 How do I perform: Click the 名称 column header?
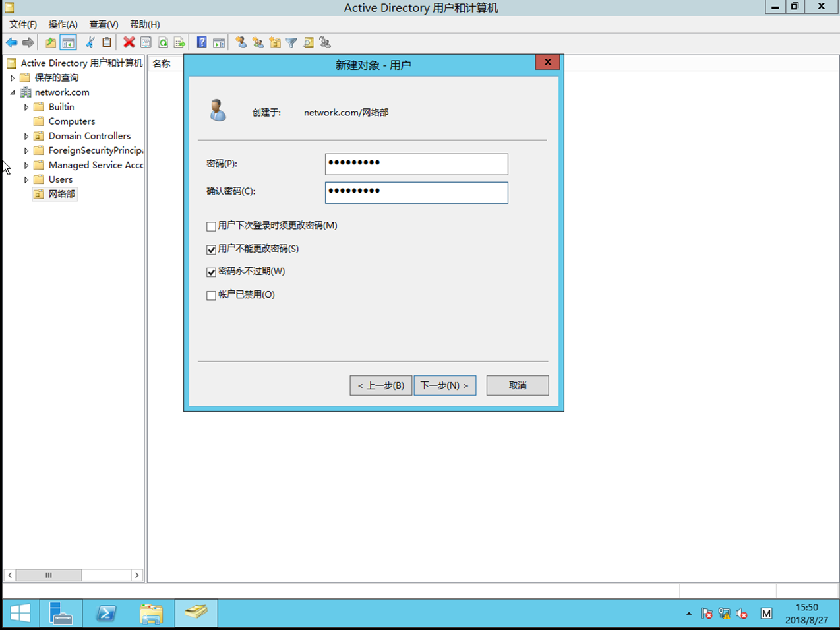[162, 64]
